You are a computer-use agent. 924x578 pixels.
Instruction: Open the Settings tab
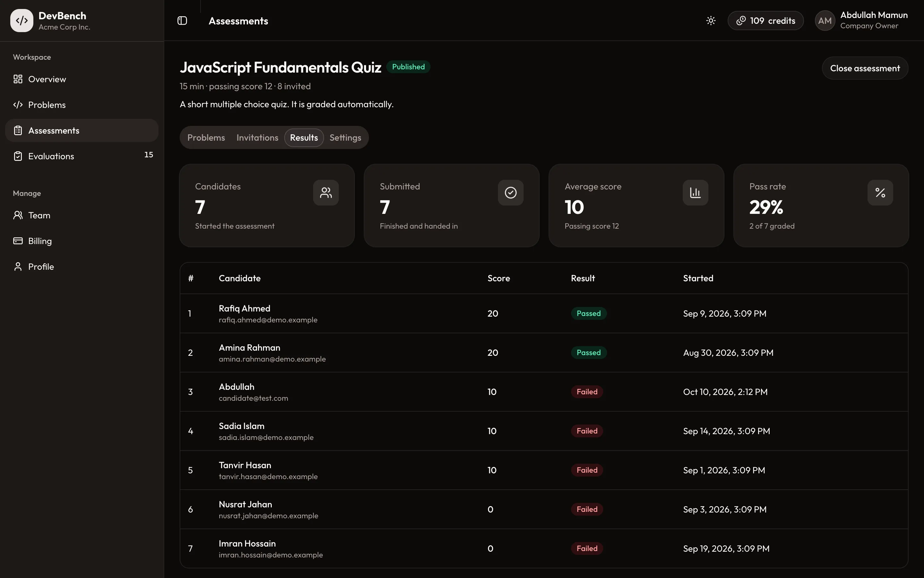(x=345, y=138)
